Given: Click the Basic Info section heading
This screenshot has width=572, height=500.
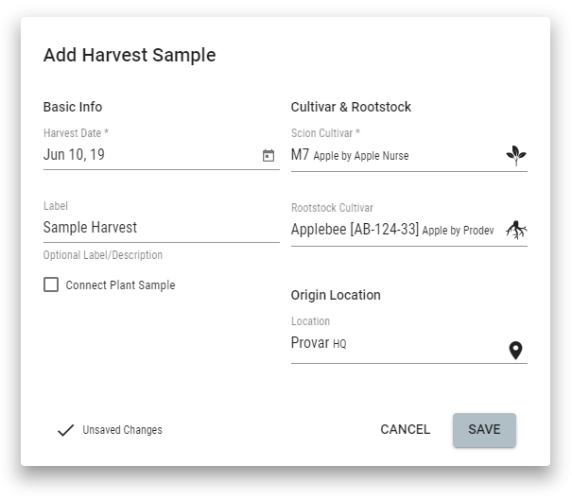Looking at the screenshot, I should coord(73,107).
